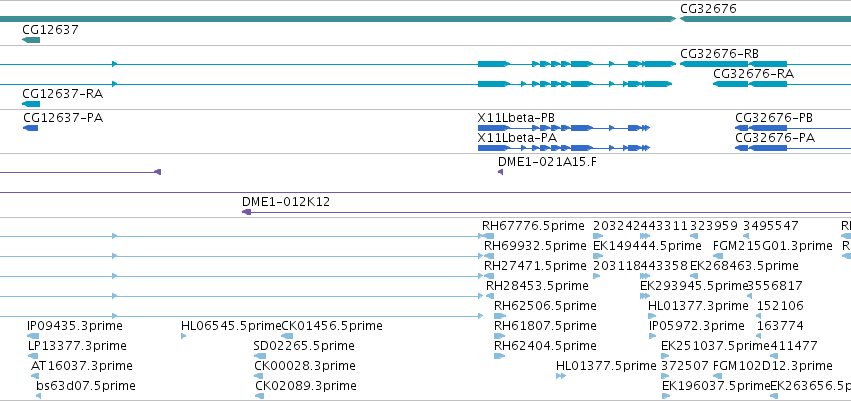Select the HL06545.5prime EST label

click(231, 326)
